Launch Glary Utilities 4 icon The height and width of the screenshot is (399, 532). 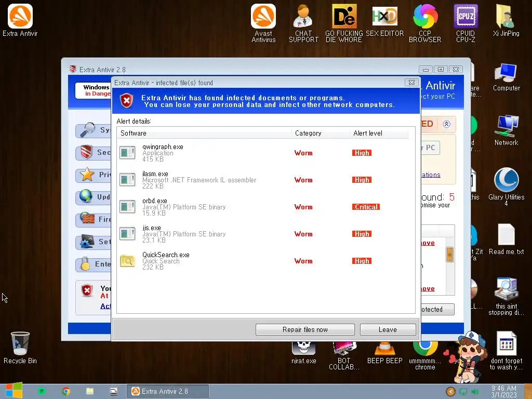(506, 187)
